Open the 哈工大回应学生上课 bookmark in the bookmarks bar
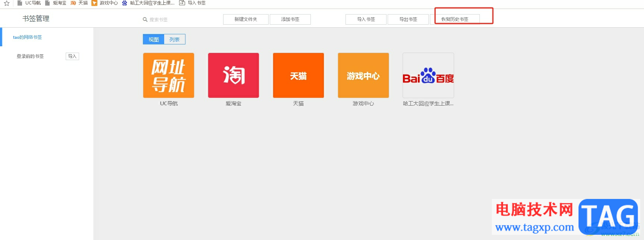Viewport: 644px width, 240px height. pyautogui.click(x=149, y=3)
